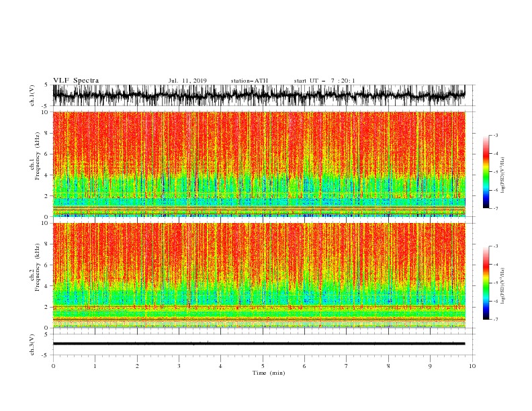Click the ch.1 frequency tick label 4
The width and height of the screenshot is (532, 411).
[x=47, y=175]
